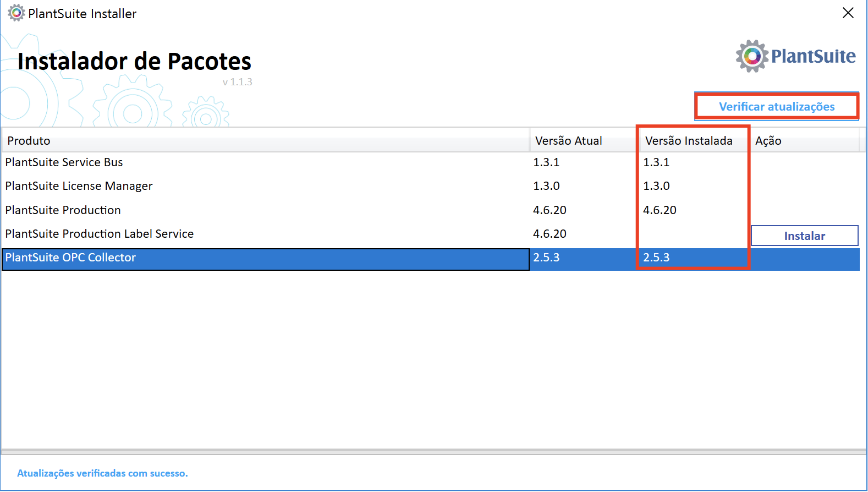Click installed version 2.5.3 of OPC Collector
The height and width of the screenshot is (492, 868).
pos(656,258)
